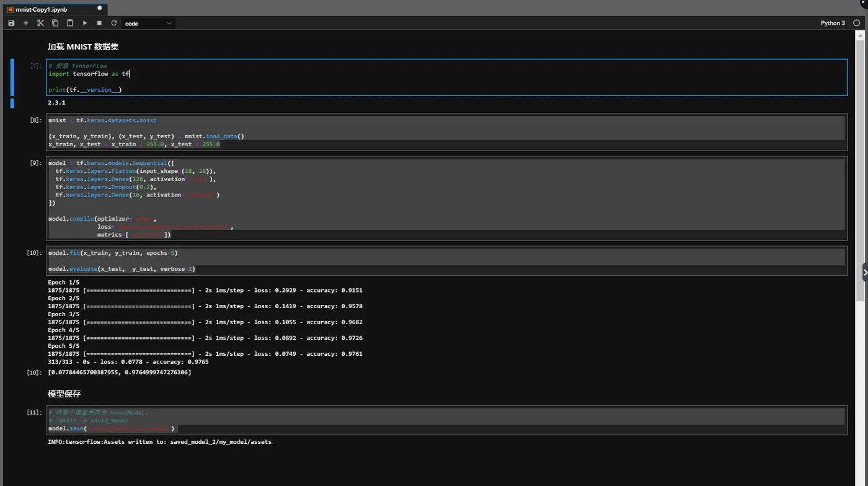Click the line with accuracy: 0.9578
The width and height of the screenshot is (868, 486).
205,306
